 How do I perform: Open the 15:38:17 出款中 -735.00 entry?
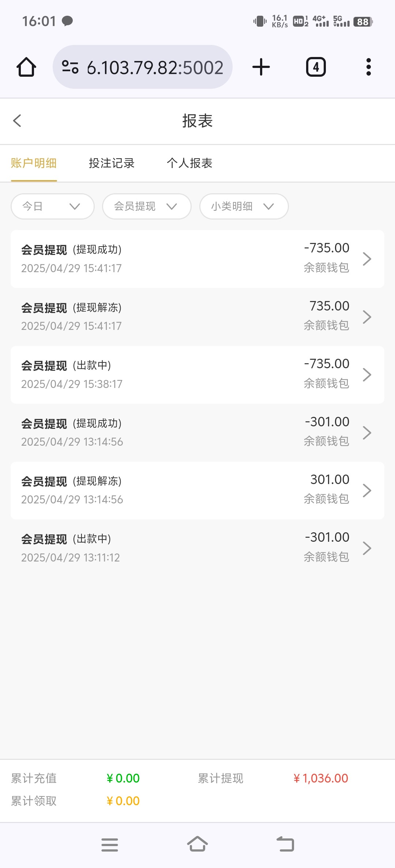pyautogui.click(x=197, y=374)
